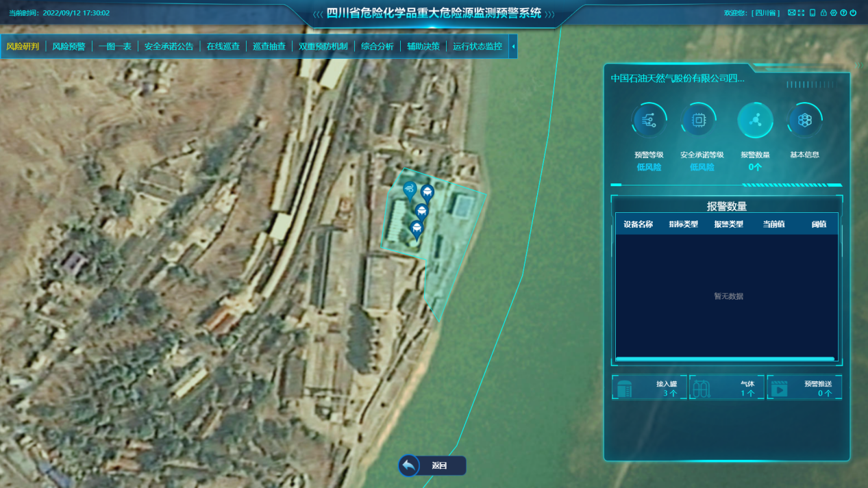Image resolution: width=868 pixels, height=488 pixels.
Task: Click the tank icon beside 接入罐
Action: [x=624, y=388]
